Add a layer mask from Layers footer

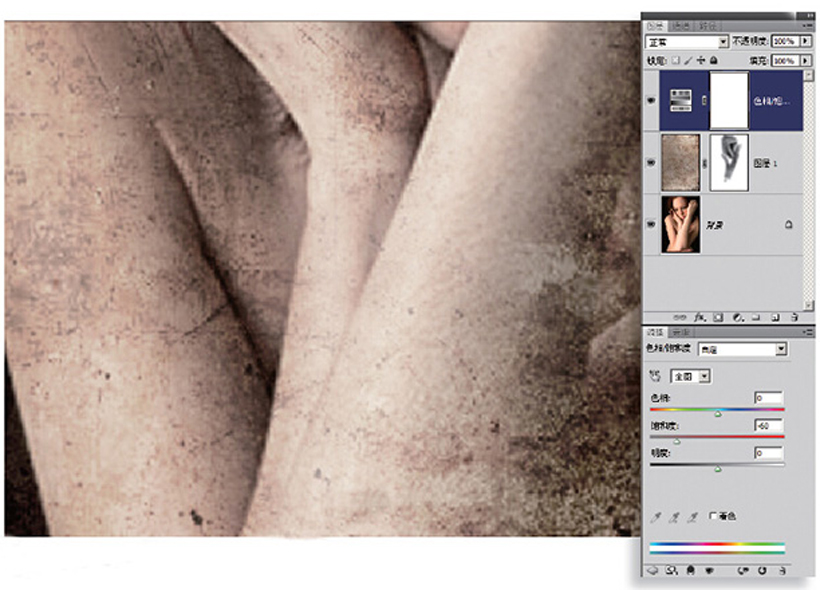pos(719,317)
